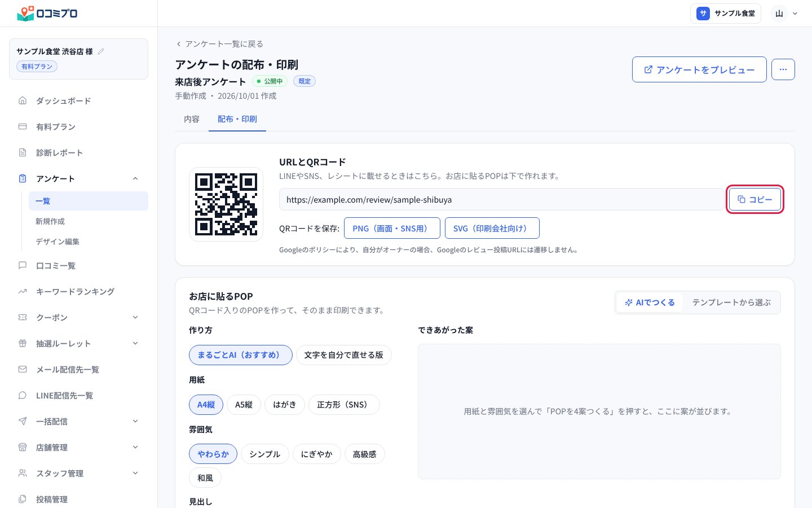This screenshot has height=508, width=812.
Task: Copy the survey URL with コピー
Action: pyautogui.click(x=755, y=199)
